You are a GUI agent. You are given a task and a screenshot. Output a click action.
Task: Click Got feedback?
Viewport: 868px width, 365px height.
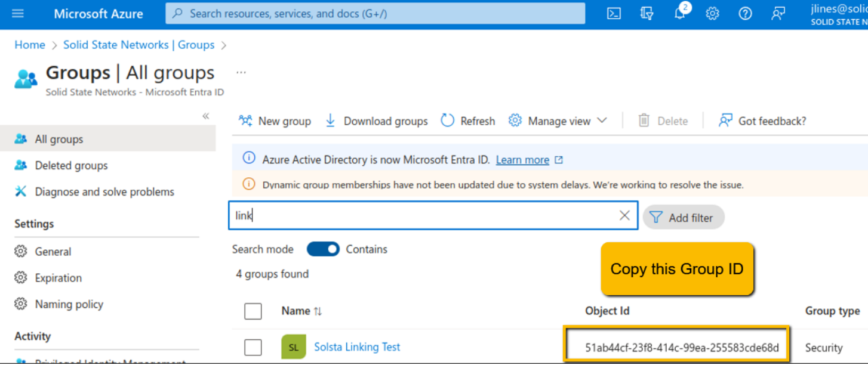click(x=762, y=121)
